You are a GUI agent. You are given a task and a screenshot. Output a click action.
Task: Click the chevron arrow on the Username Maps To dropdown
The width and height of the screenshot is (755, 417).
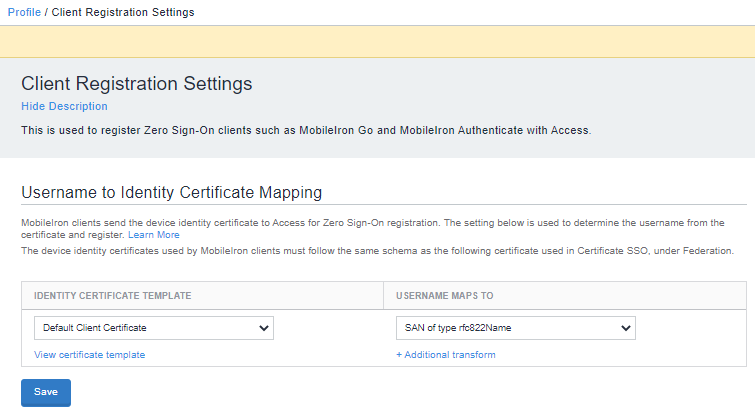tap(626, 328)
